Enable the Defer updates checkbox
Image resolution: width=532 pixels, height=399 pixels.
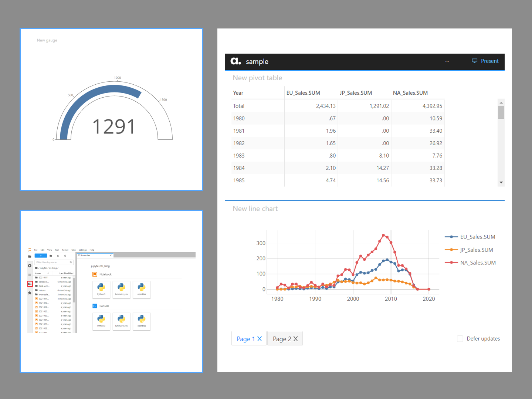460,339
